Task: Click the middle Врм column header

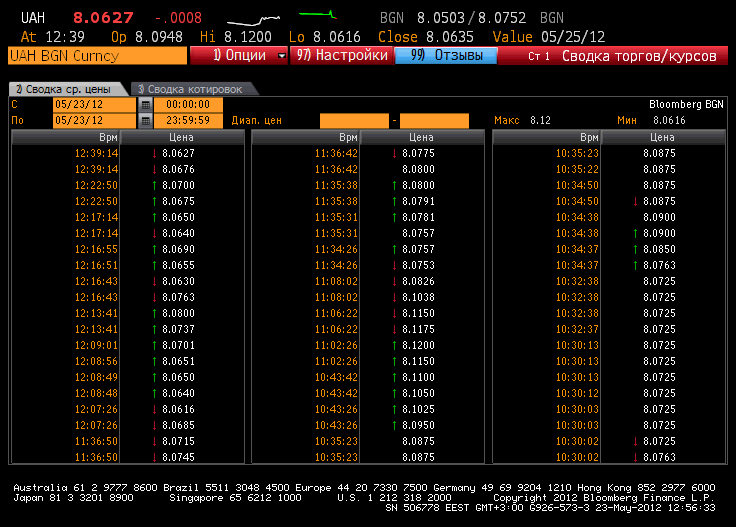Action: pos(306,137)
